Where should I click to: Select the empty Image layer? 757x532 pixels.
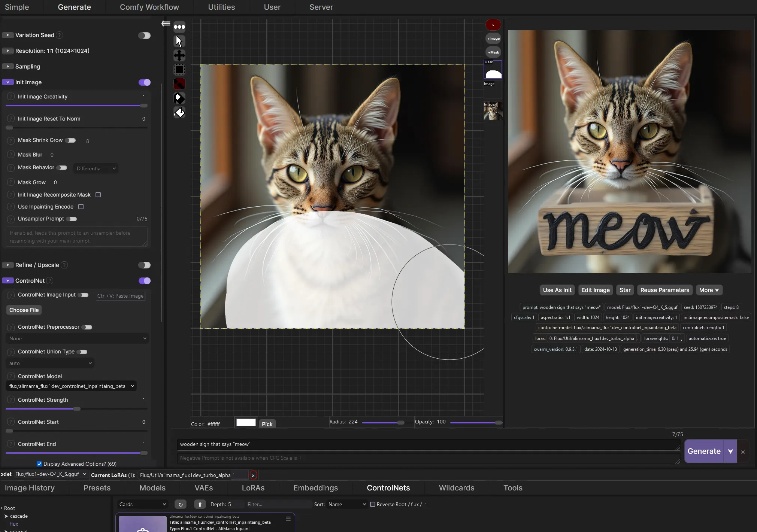coord(493,90)
